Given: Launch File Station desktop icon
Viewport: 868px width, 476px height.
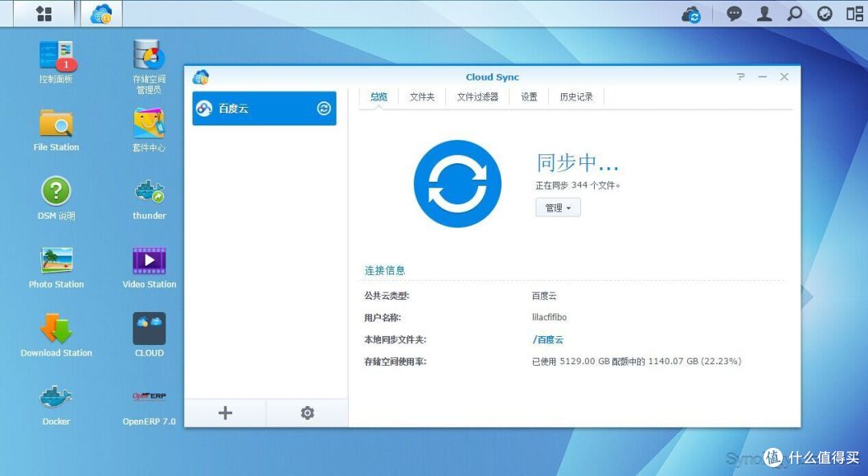Looking at the screenshot, I should pyautogui.click(x=56, y=130).
